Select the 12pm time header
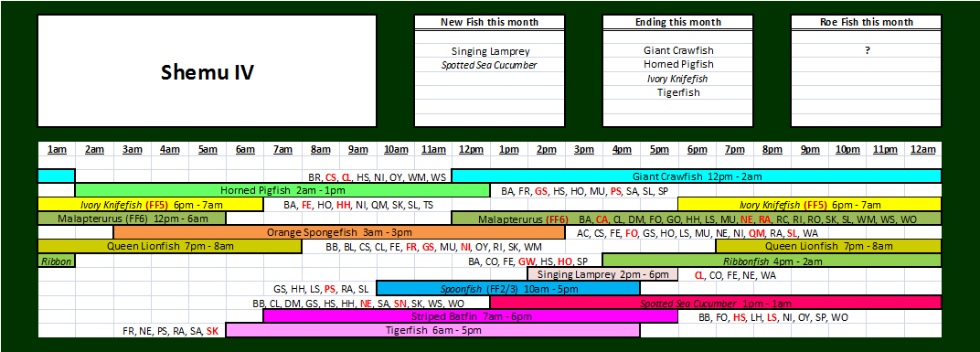980x352 pixels. point(471,149)
